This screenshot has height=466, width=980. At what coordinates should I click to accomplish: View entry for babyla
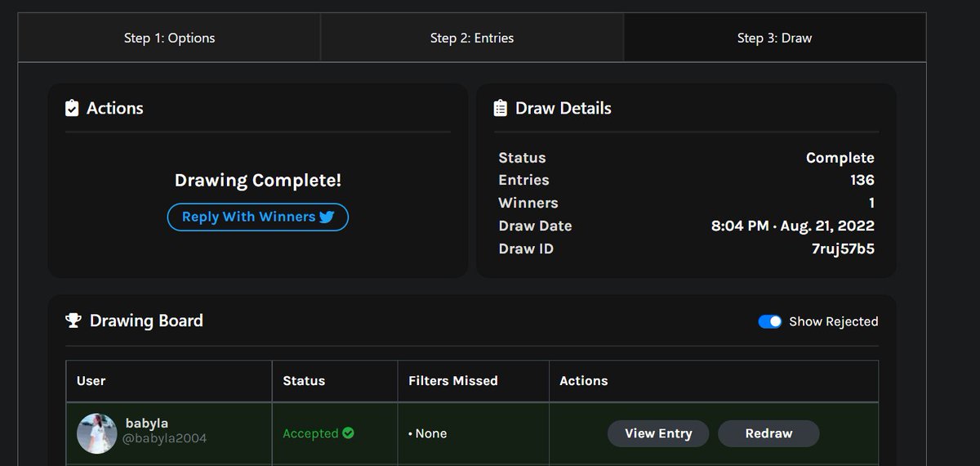(658, 433)
